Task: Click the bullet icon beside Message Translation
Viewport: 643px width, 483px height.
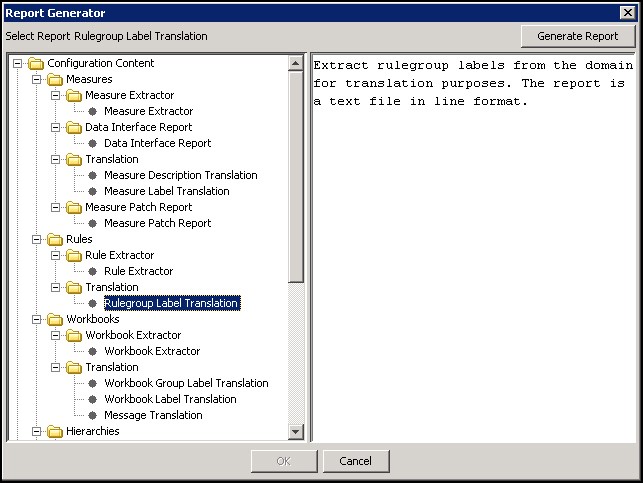Action: (93, 415)
